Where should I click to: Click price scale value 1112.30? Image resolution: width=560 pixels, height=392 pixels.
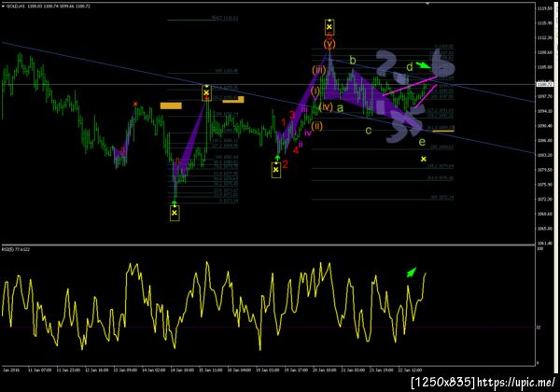(545, 37)
